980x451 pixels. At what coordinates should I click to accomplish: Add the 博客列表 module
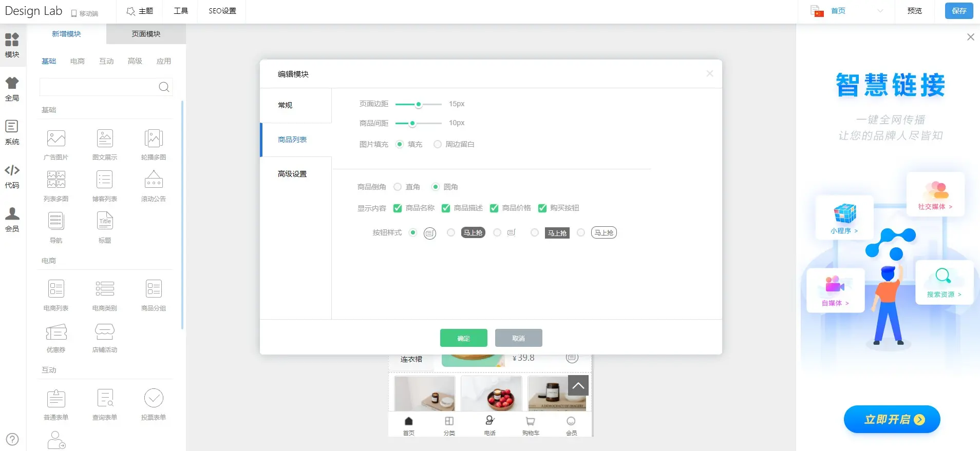[x=105, y=186]
